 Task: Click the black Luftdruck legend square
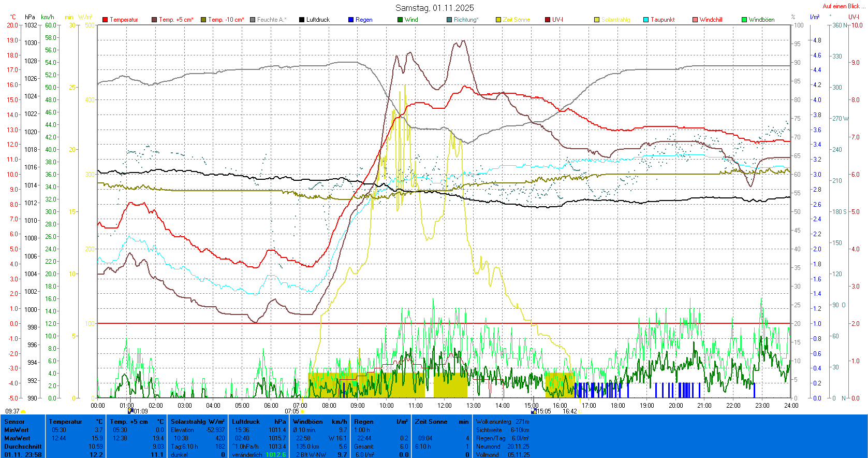point(302,20)
